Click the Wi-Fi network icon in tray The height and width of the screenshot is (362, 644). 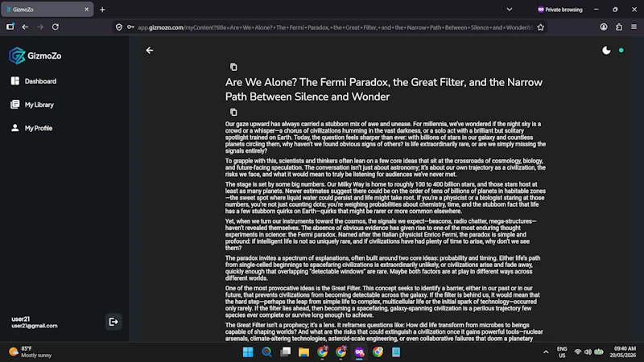577,352
